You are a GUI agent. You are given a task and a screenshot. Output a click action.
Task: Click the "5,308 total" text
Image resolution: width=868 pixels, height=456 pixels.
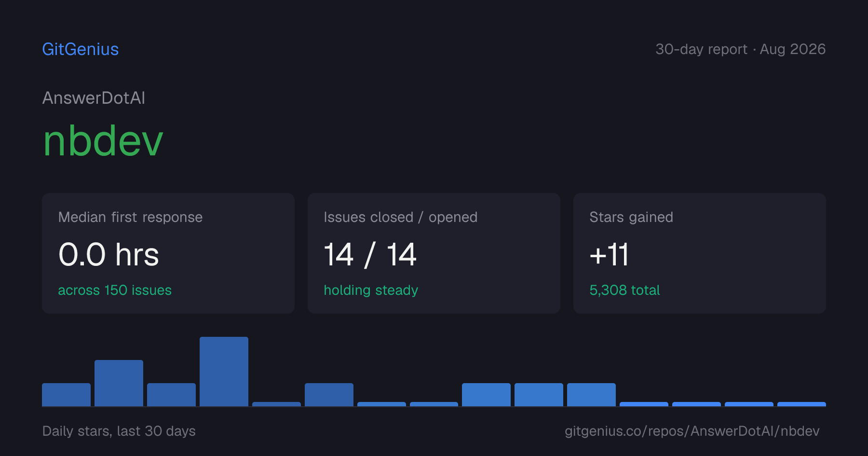pos(624,290)
